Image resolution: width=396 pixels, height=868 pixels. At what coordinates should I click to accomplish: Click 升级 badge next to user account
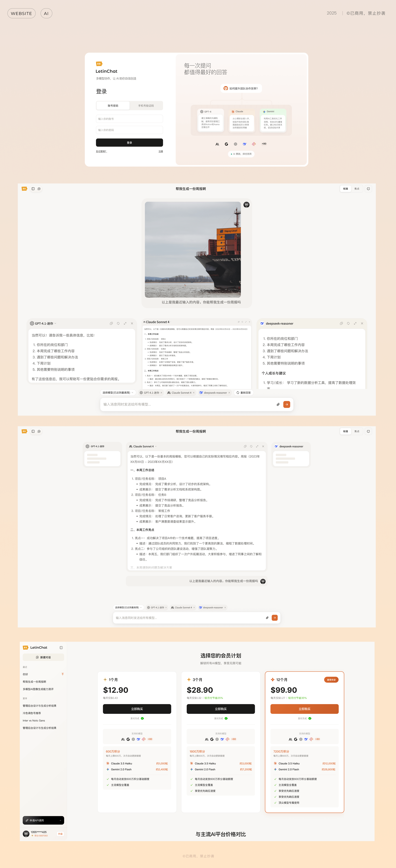click(60, 834)
